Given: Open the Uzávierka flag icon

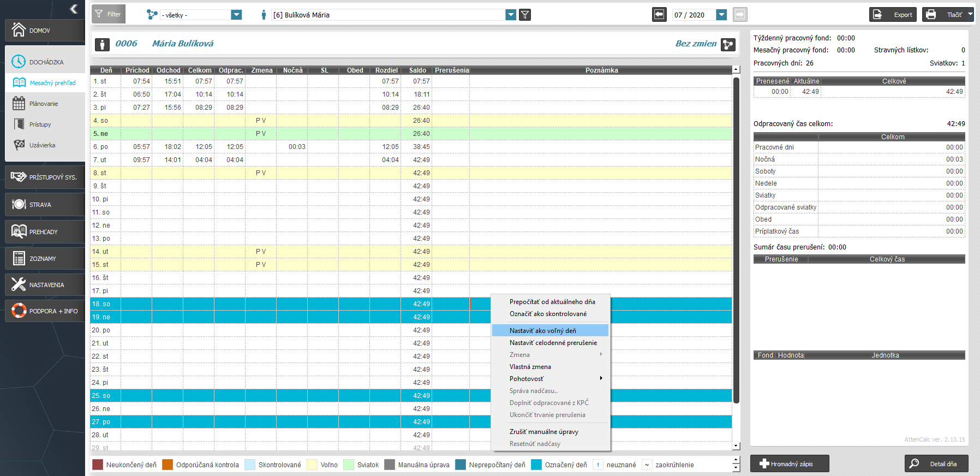Looking at the screenshot, I should click(x=19, y=145).
